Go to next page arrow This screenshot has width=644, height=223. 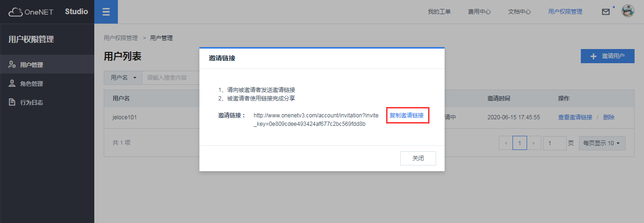(x=533, y=143)
